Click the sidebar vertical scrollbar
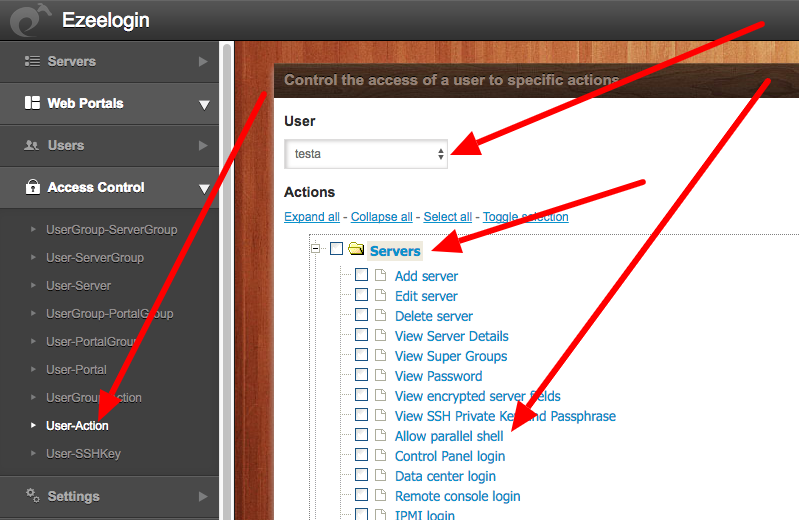The image size is (799, 520). click(227, 280)
